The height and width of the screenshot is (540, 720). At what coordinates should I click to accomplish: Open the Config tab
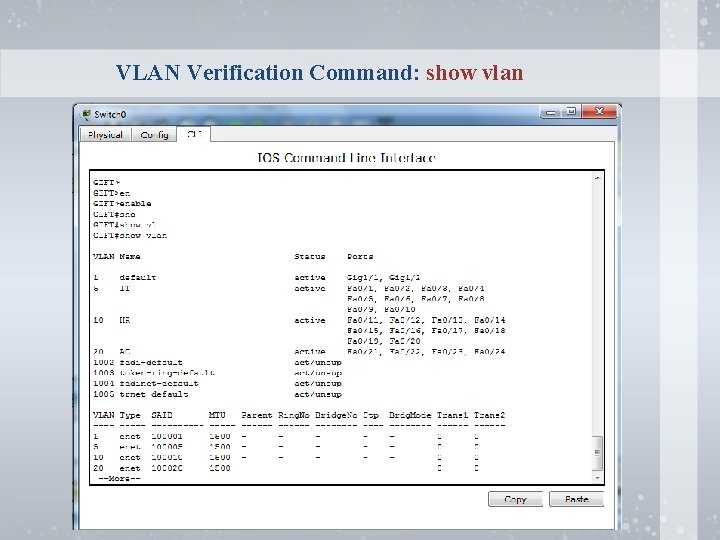pos(154,135)
